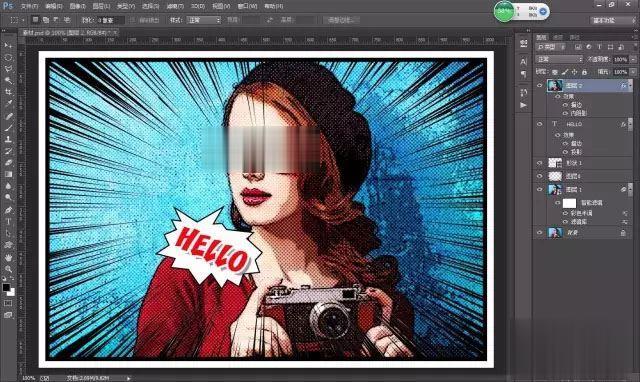Toggle Quick Mask mode in toolbox
Screen dimensions: 640x382
pyautogui.click(x=8, y=303)
